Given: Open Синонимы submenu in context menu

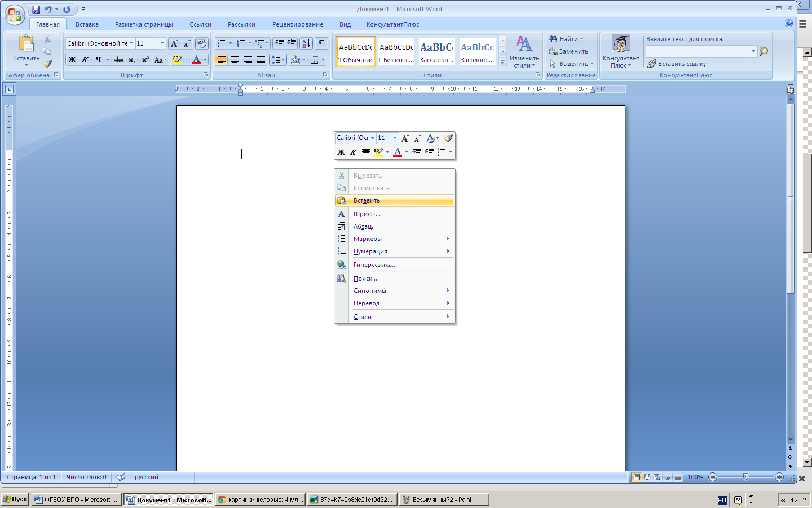Looking at the screenshot, I should pos(395,291).
